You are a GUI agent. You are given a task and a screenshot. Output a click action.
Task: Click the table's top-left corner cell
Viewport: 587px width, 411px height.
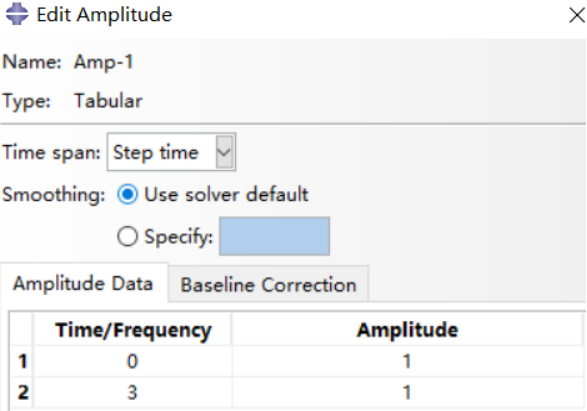pos(22,329)
